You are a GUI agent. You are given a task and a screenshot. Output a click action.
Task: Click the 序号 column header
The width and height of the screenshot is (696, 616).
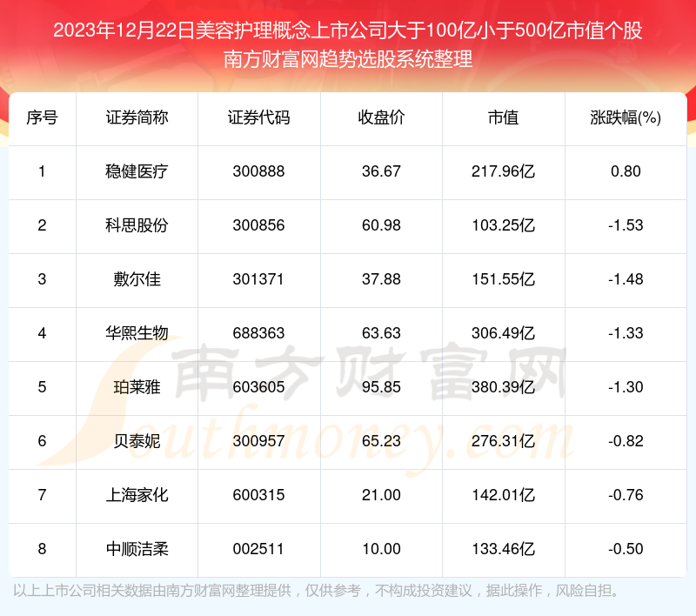point(42,118)
